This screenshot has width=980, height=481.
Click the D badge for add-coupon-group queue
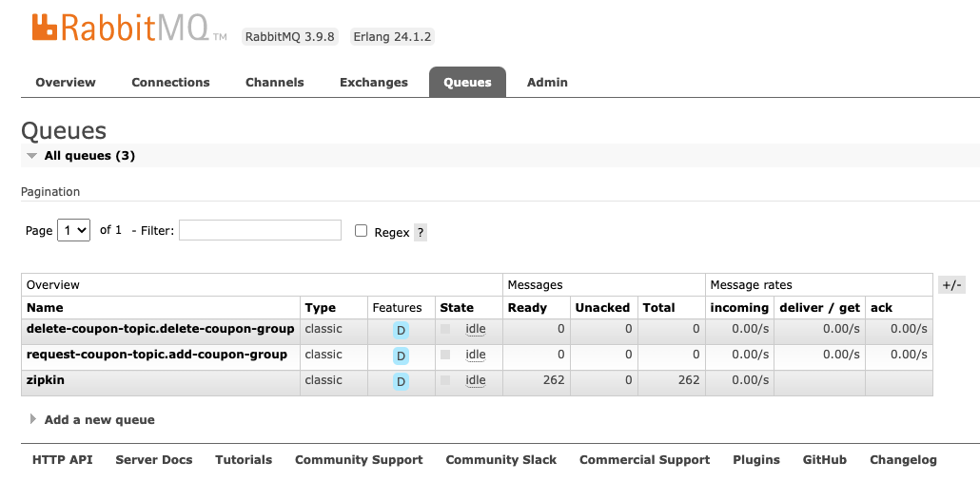401,356
